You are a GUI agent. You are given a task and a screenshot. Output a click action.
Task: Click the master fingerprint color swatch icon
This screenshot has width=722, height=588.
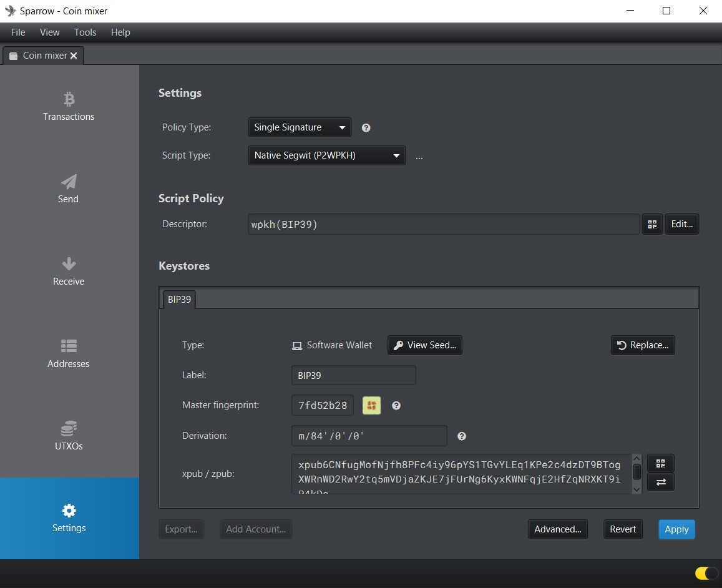(x=371, y=406)
